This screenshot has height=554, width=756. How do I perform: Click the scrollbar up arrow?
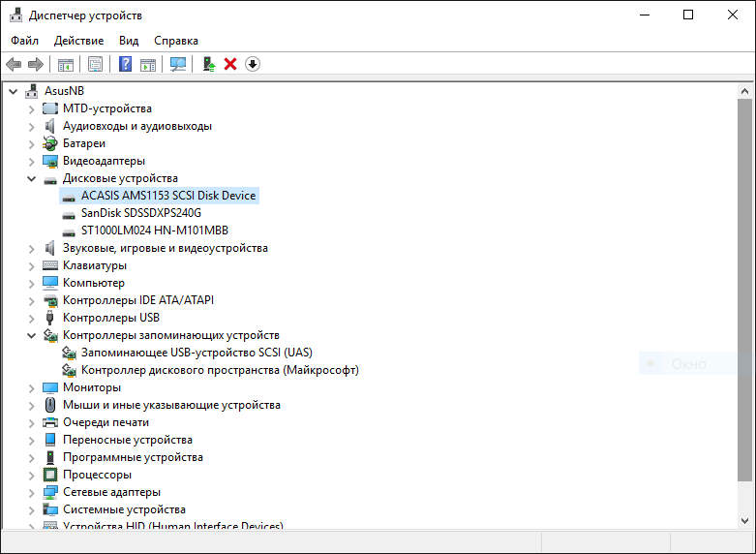[x=745, y=91]
